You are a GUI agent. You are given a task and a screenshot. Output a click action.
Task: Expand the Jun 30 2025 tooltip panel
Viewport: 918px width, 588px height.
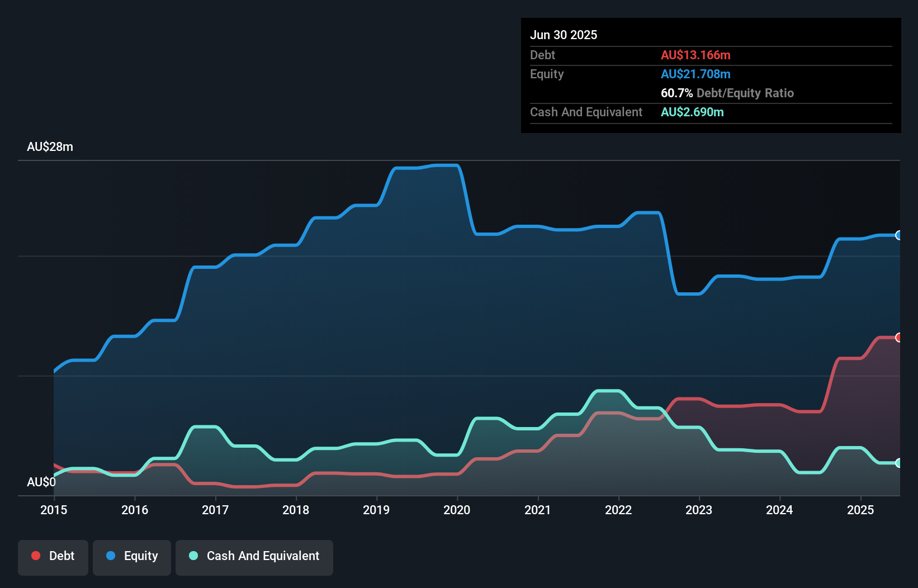[564, 35]
